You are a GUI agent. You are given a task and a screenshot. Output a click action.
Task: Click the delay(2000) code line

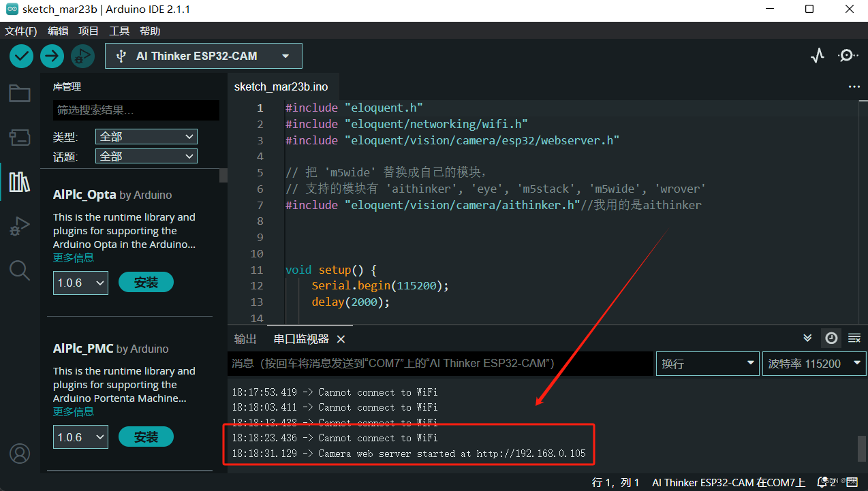point(350,302)
